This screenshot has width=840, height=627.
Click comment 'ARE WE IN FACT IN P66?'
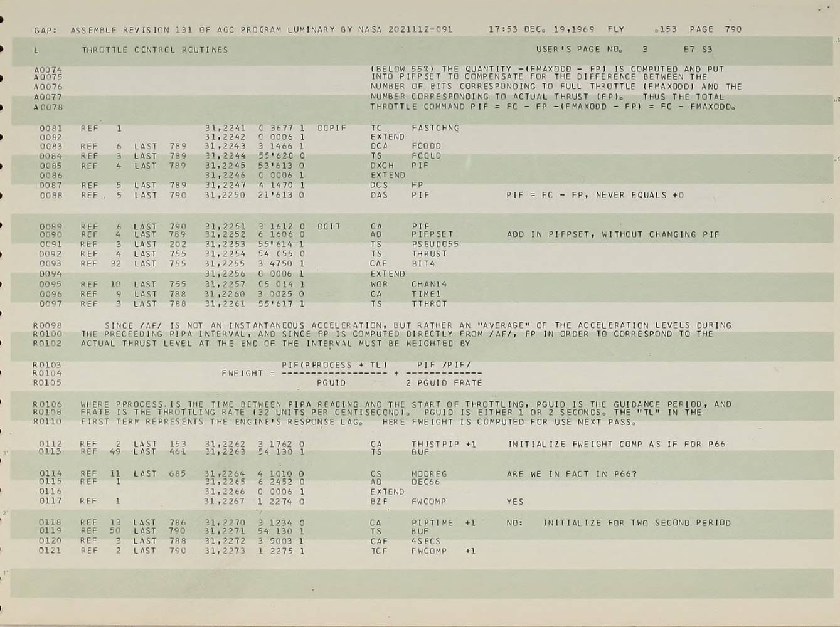pos(572,474)
